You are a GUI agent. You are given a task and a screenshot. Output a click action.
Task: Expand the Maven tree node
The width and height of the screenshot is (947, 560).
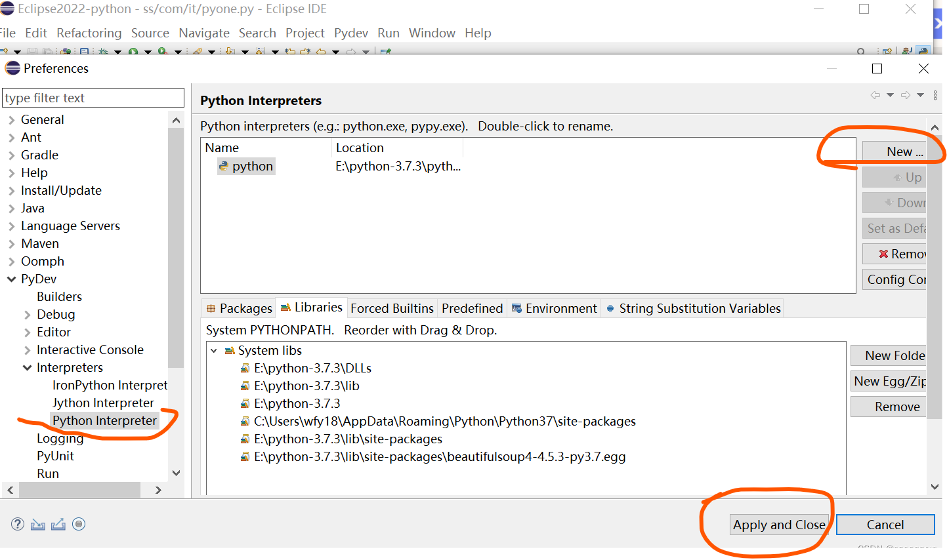pyautogui.click(x=11, y=244)
